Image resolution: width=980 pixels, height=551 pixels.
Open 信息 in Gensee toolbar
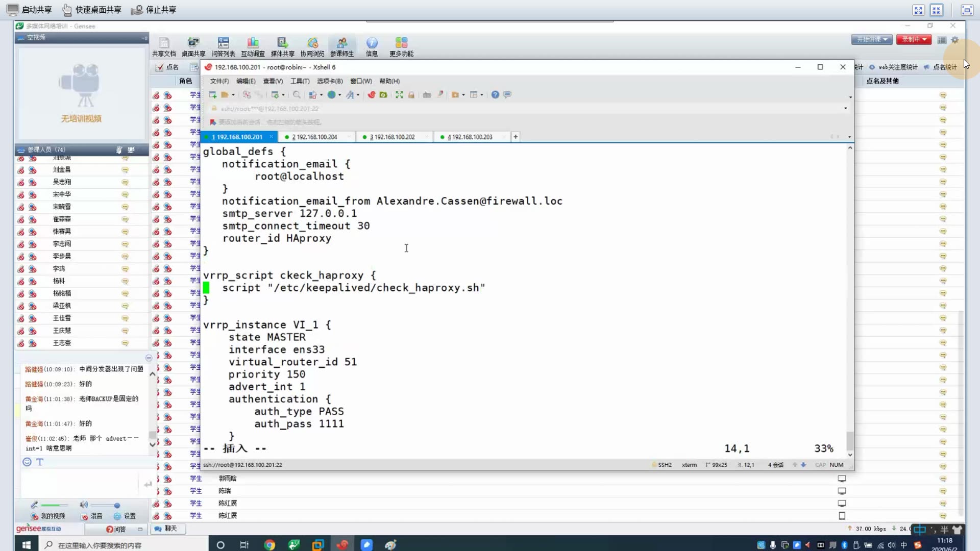tap(372, 47)
